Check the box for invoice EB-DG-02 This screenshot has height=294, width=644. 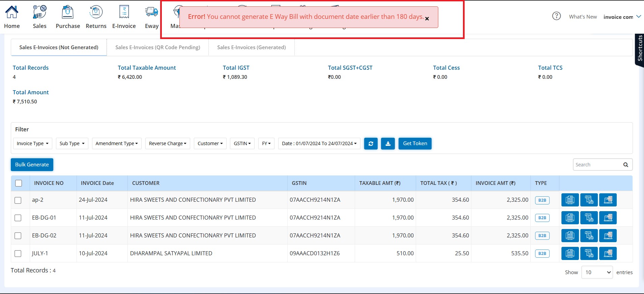18,236
